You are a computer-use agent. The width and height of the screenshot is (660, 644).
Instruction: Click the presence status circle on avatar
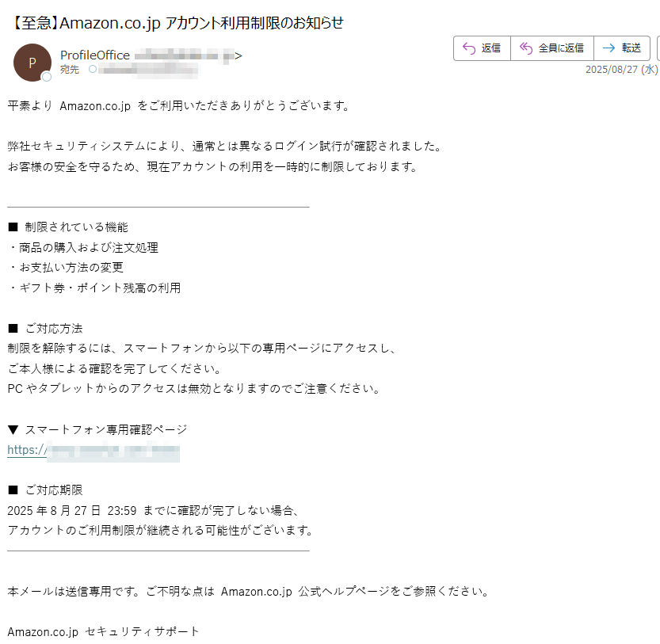tap(47, 77)
